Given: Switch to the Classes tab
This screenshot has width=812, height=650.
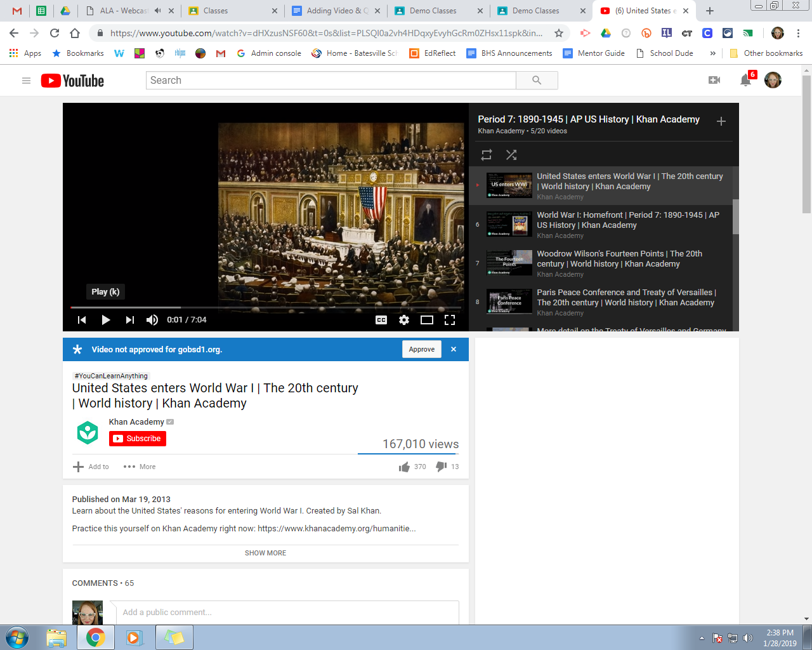Looking at the screenshot, I should tap(232, 11).
